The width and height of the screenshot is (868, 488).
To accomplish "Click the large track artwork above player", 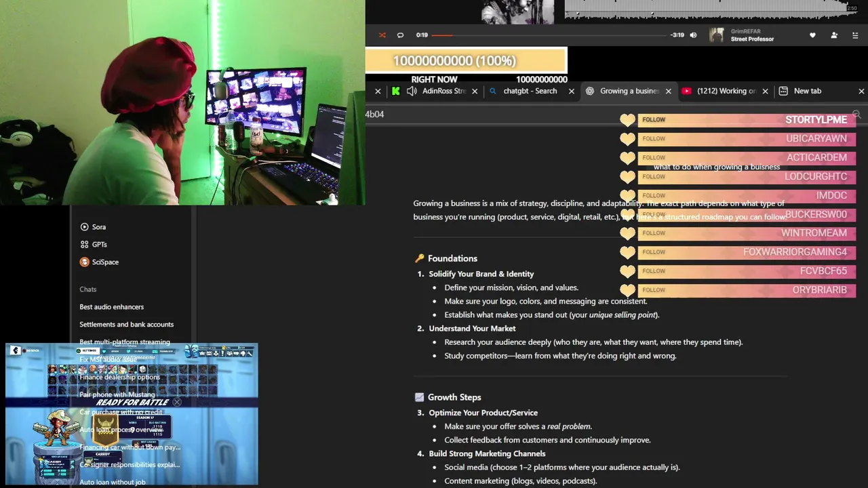I will coord(518,12).
